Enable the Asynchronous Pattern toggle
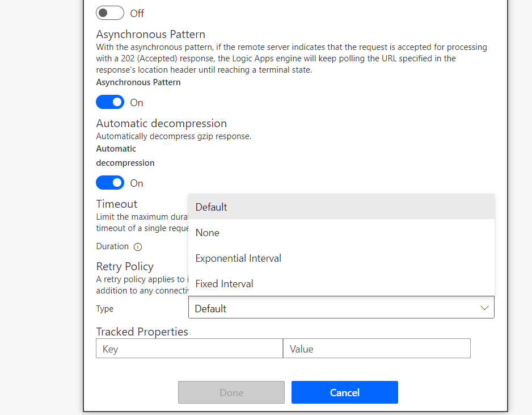This screenshot has width=532, height=415. click(x=110, y=102)
